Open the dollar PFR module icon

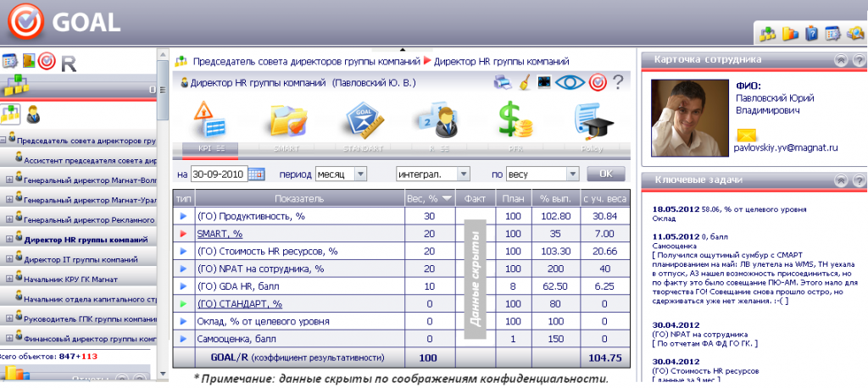515,119
